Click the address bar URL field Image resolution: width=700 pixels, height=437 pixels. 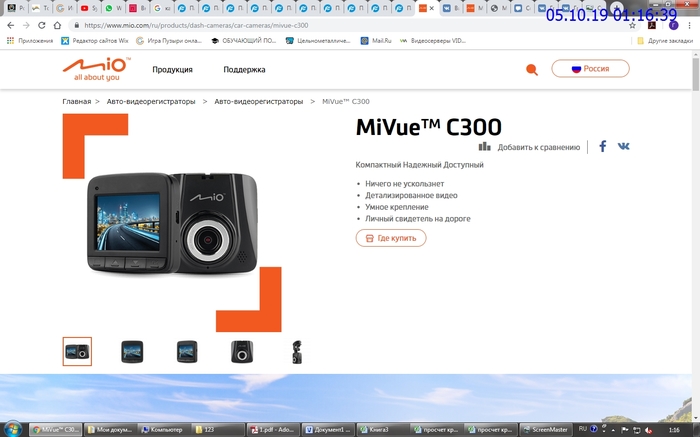pyautogui.click(x=348, y=25)
